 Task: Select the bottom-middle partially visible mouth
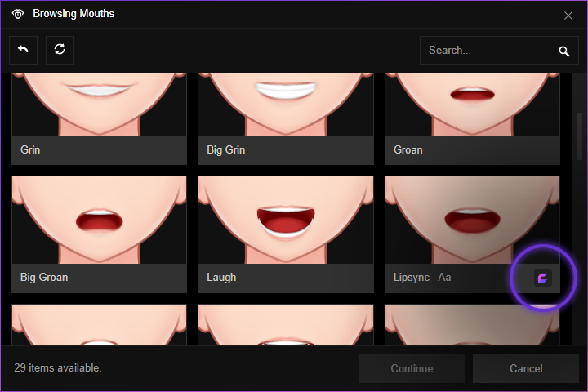click(x=285, y=325)
